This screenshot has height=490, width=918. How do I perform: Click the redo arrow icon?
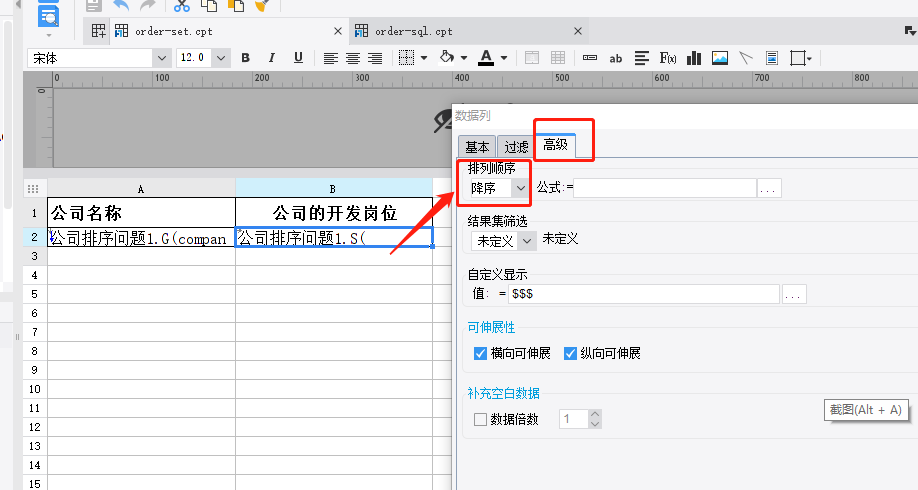[x=148, y=6]
